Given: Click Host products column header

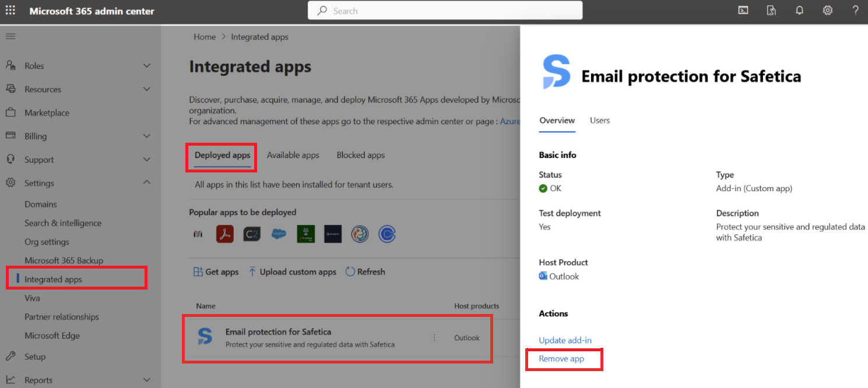Looking at the screenshot, I should 477,306.
